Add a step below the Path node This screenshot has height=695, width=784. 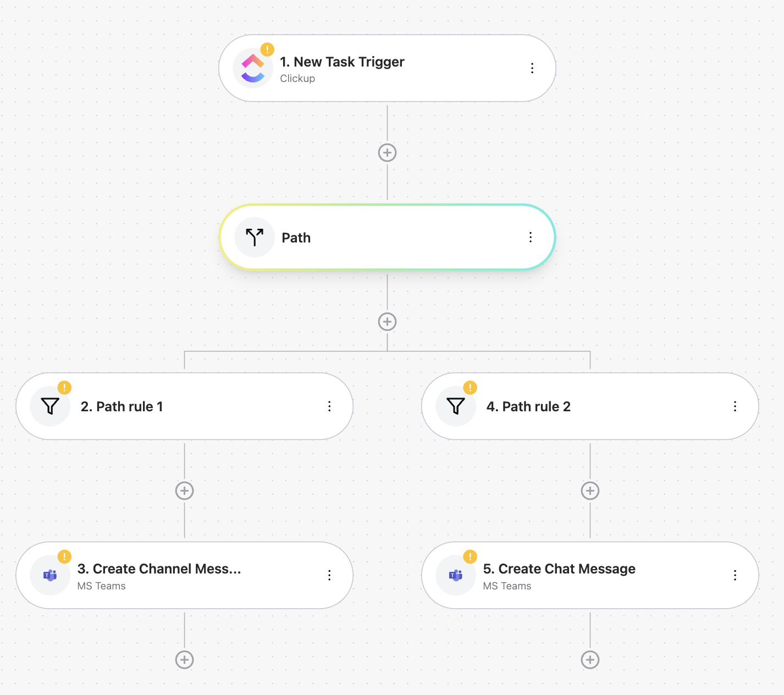[x=387, y=321]
